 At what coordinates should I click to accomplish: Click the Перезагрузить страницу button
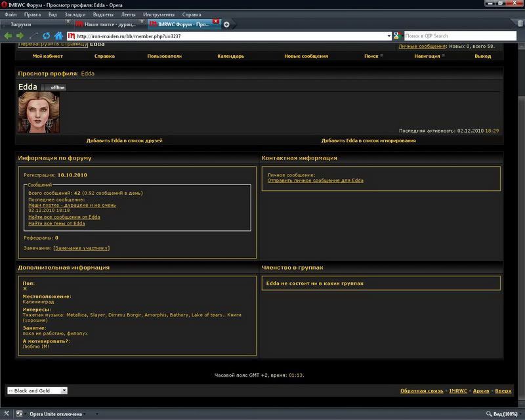pos(53,45)
